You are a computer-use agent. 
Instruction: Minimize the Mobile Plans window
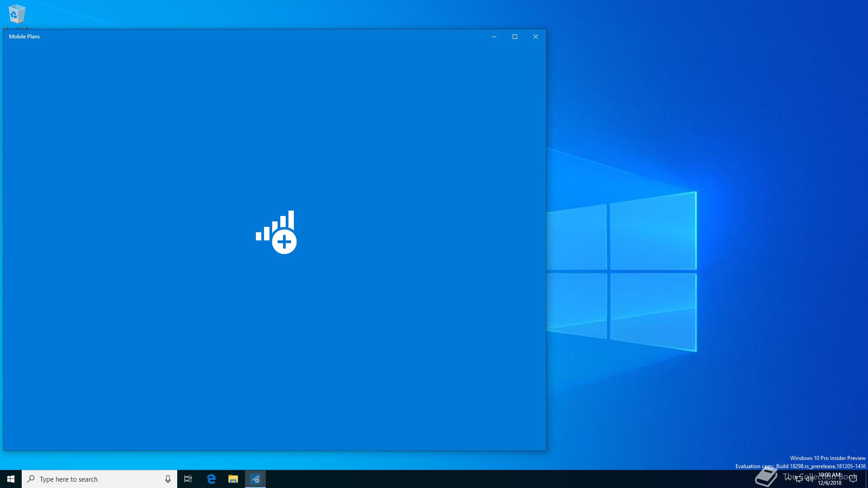coord(494,37)
